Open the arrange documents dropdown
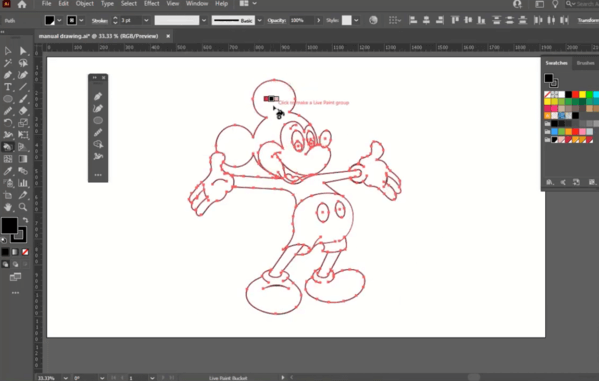Viewport: 599px width, 381px height. click(254, 4)
